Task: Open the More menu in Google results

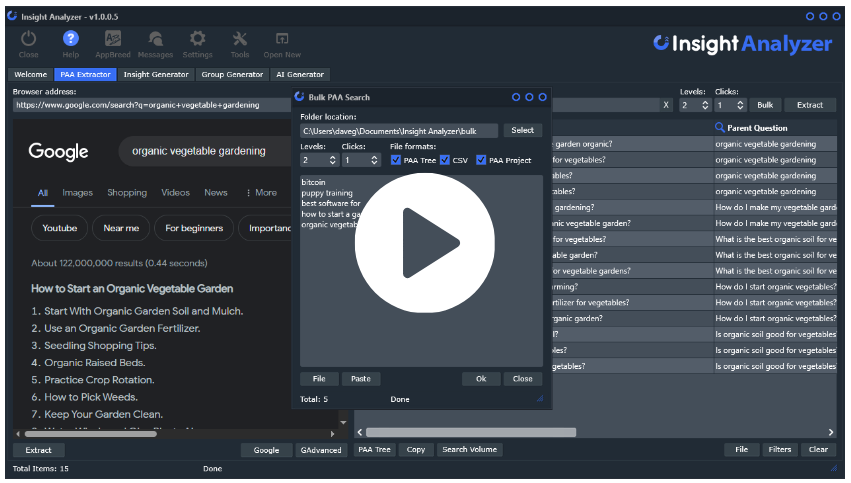Action: (261, 193)
